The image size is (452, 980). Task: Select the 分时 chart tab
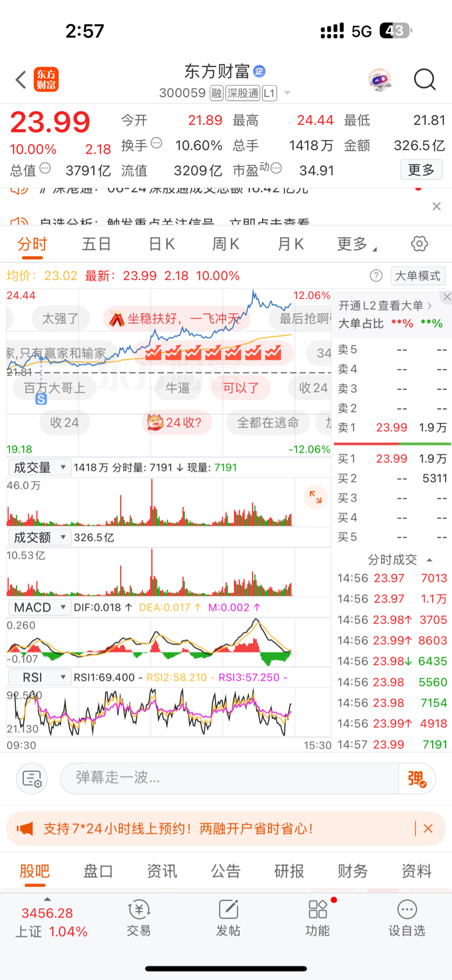pyautogui.click(x=32, y=244)
